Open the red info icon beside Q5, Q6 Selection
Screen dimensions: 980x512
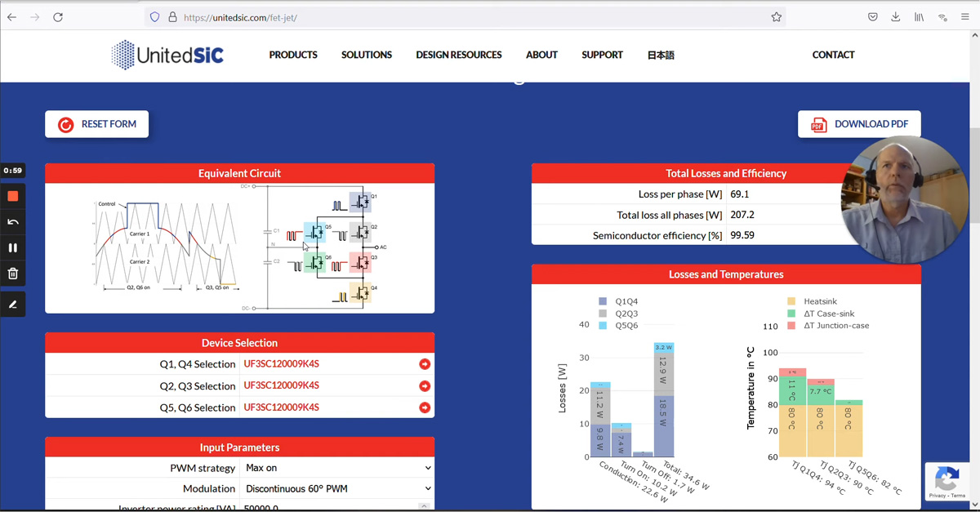424,407
